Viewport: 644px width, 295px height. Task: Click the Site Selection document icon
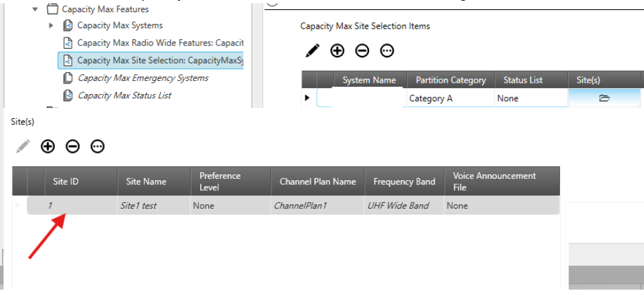[67, 60]
